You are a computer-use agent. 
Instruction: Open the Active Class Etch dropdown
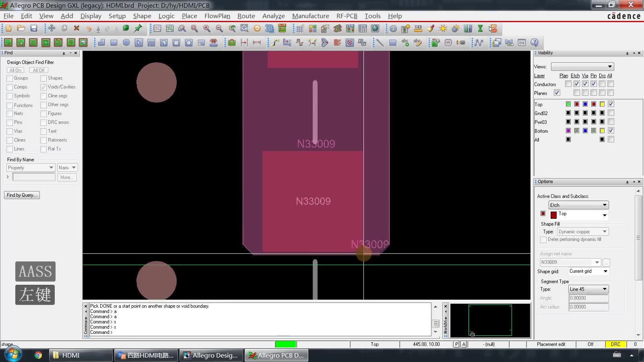click(578, 205)
